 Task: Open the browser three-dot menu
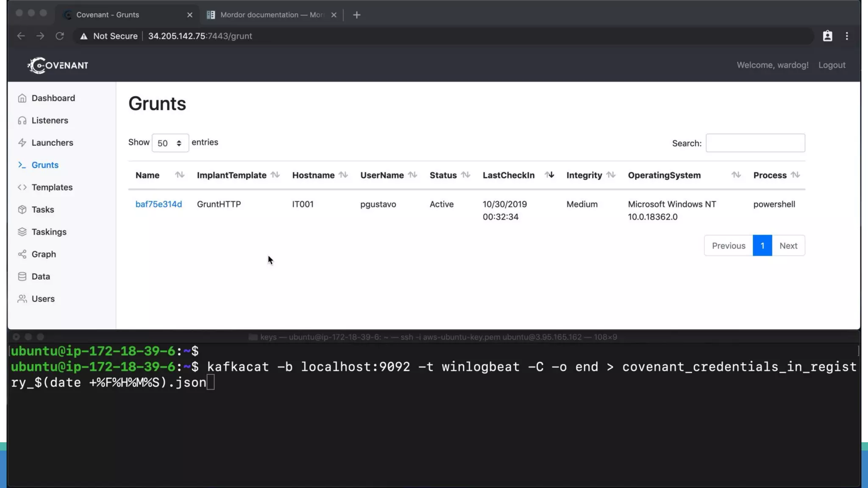click(x=847, y=36)
